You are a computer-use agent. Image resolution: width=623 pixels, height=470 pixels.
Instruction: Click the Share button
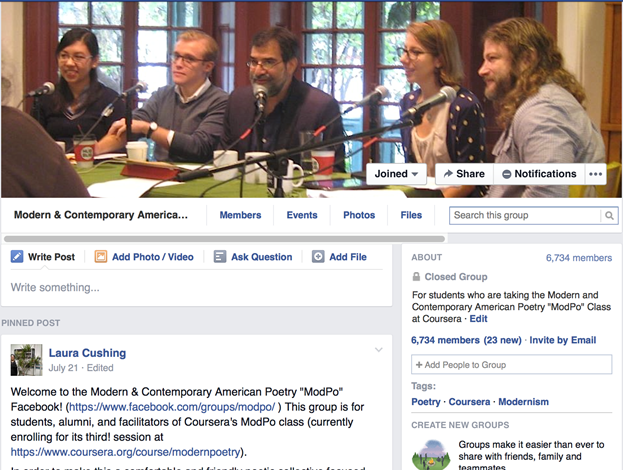click(464, 174)
